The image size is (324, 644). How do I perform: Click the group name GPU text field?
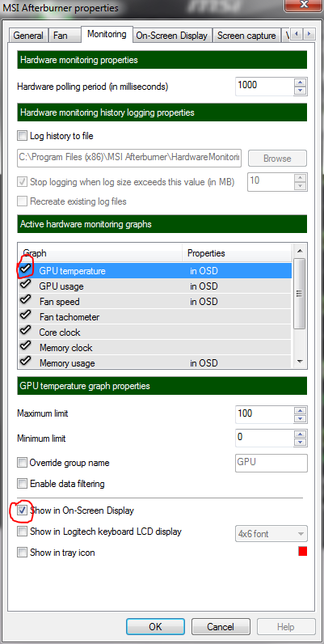pos(271,463)
